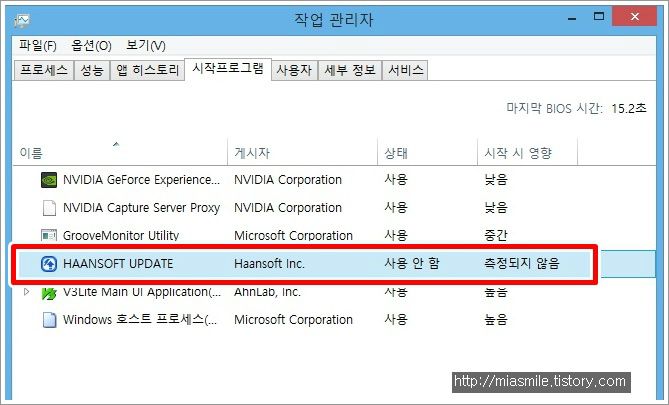Open the 보기(V) menu

tap(145, 46)
